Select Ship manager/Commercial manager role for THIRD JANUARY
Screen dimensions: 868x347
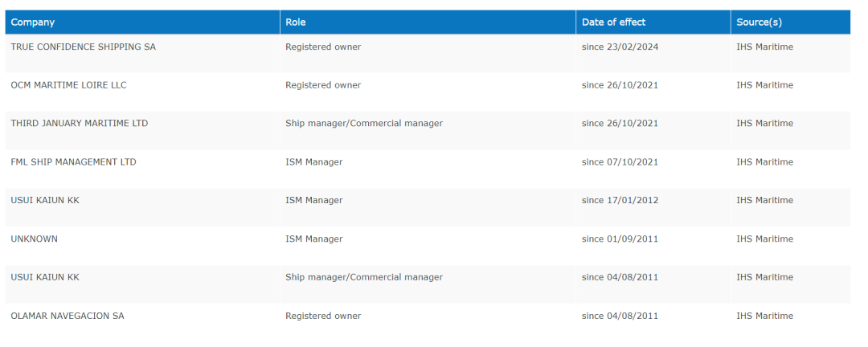pos(364,124)
